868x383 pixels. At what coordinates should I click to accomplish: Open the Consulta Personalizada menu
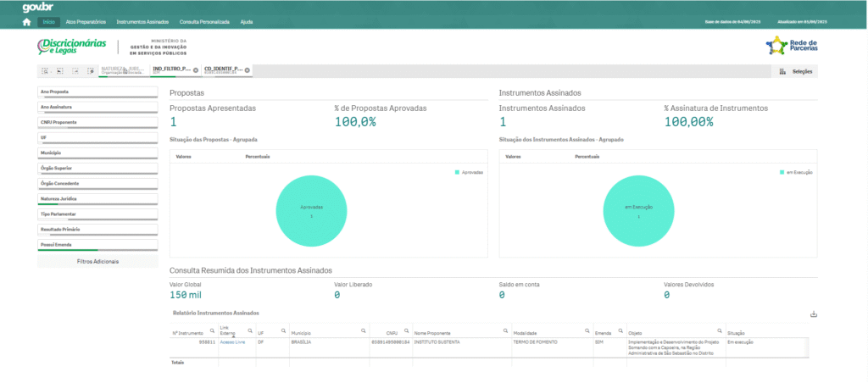point(204,22)
